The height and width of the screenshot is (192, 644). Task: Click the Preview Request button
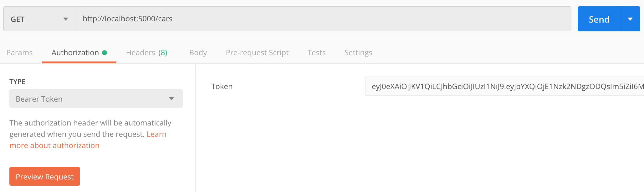click(45, 176)
